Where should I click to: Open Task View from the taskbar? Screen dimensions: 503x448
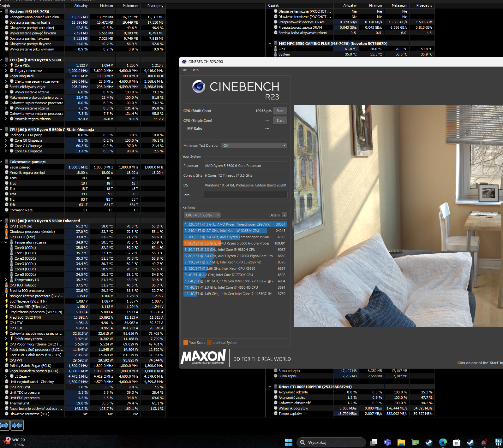point(374,442)
